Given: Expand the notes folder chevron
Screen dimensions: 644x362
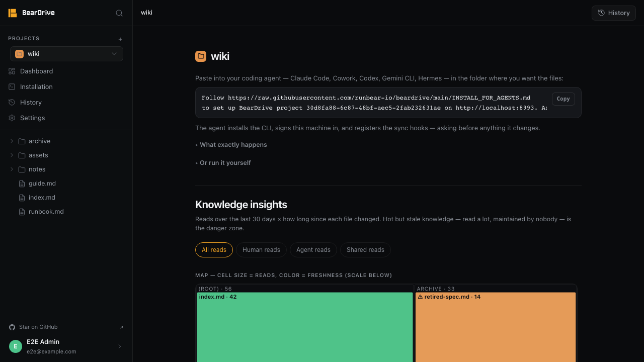Looking at the screenshot, I should pos(12,169).
